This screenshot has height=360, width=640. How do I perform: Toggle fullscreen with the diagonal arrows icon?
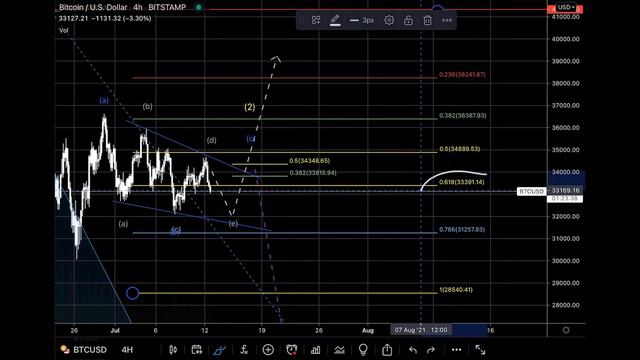(480, 350)
